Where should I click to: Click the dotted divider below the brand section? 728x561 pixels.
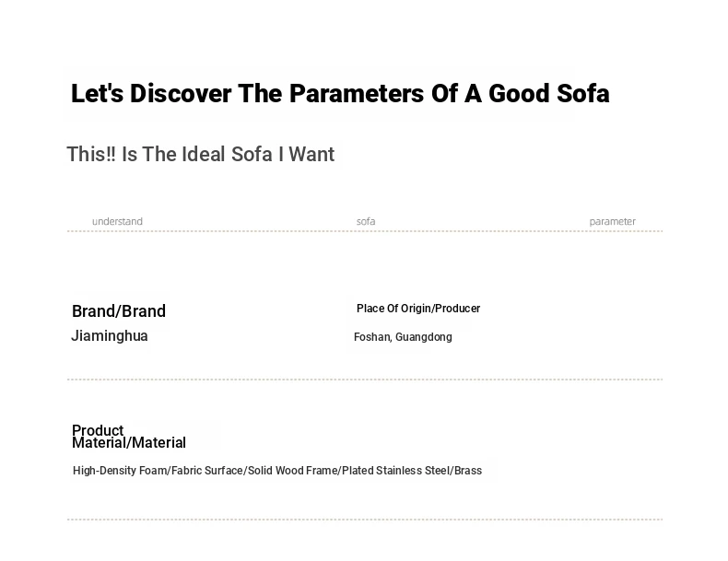point(365,380)
